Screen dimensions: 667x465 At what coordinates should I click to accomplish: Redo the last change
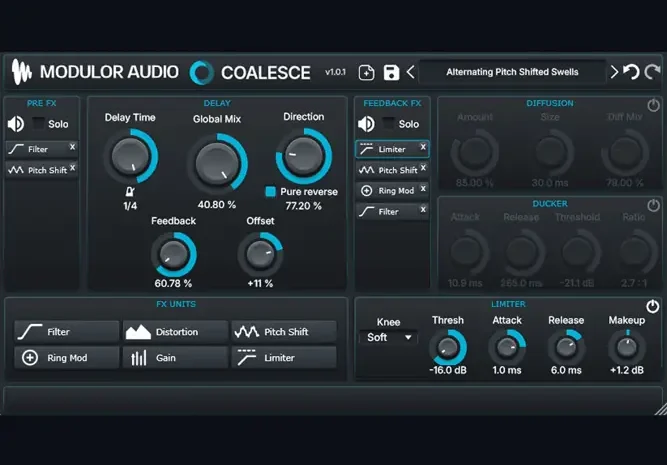(x=652, y=72)
